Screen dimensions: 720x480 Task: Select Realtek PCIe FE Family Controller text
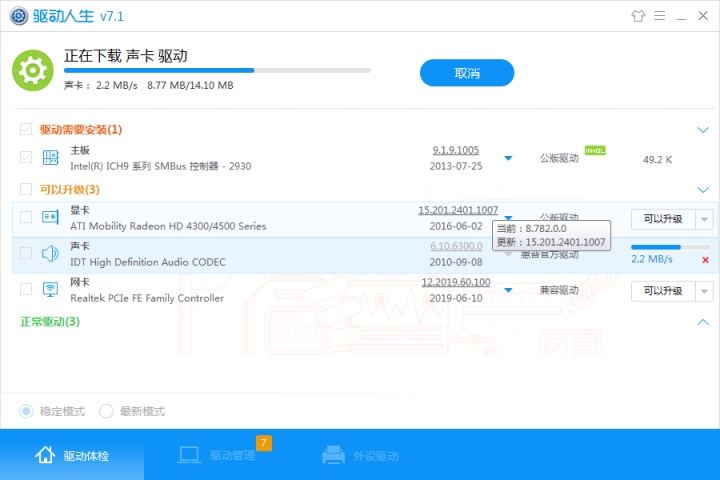click(x=147, y=298)
